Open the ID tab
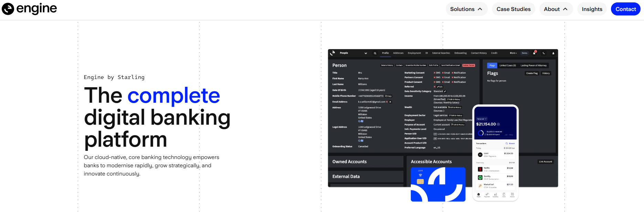The height and width of the screenshot is (214, 644). pyautogui.click(x=427, y=53)
